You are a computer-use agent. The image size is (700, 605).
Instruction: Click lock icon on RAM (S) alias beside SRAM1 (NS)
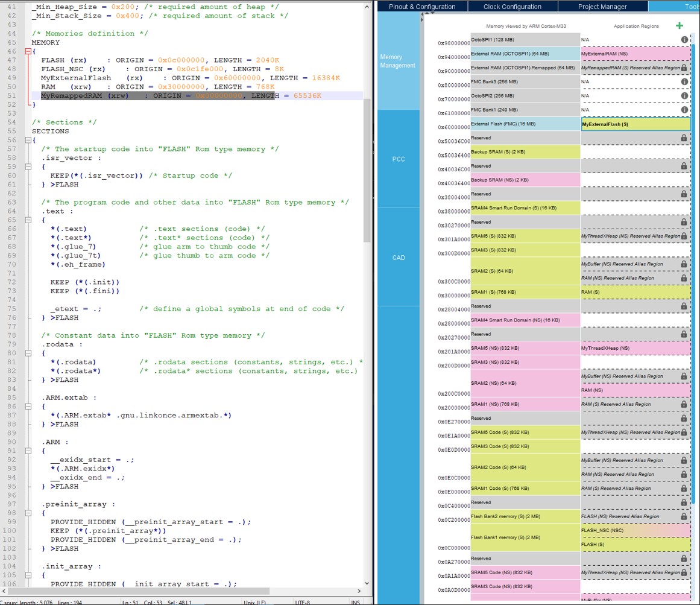pyautogui.click(x=684, y=405)
